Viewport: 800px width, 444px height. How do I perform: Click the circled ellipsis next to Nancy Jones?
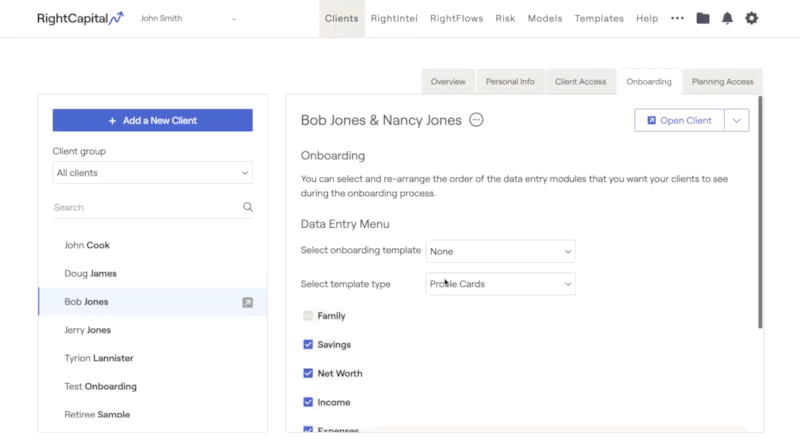click(476, 120)
